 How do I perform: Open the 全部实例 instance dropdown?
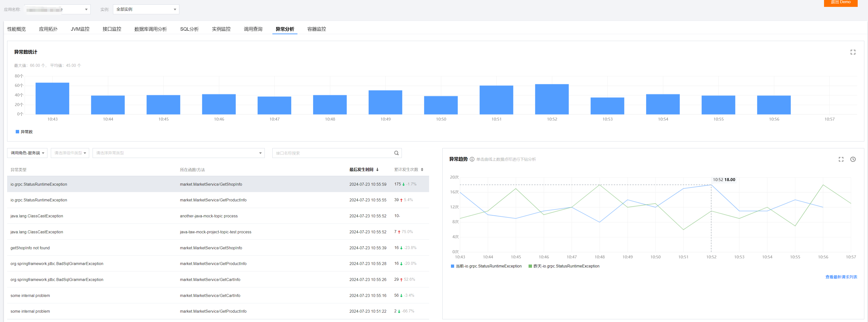click(146, 9)
